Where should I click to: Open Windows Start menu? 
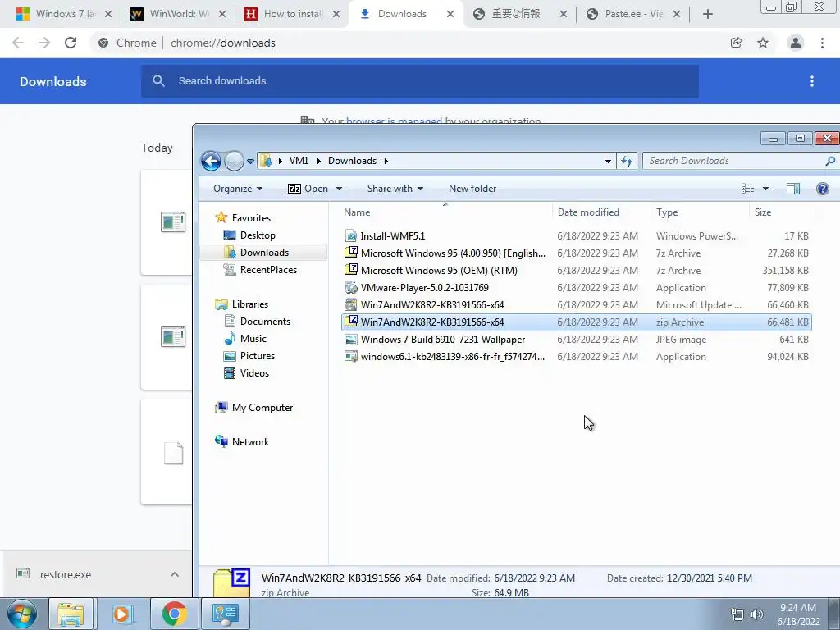(x=21, y=614)
